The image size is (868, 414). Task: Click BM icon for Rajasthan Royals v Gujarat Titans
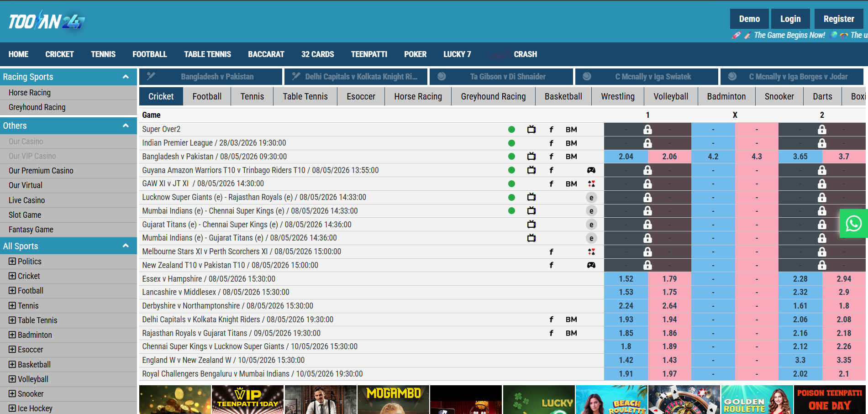(x=571, y=333)
